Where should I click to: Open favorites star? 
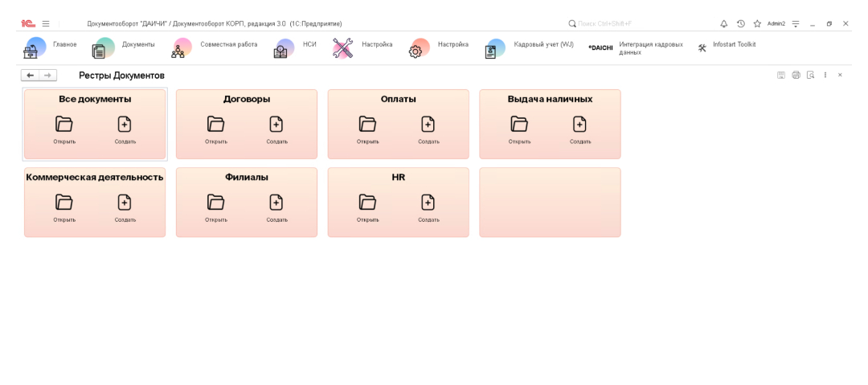tap(757, 24)
